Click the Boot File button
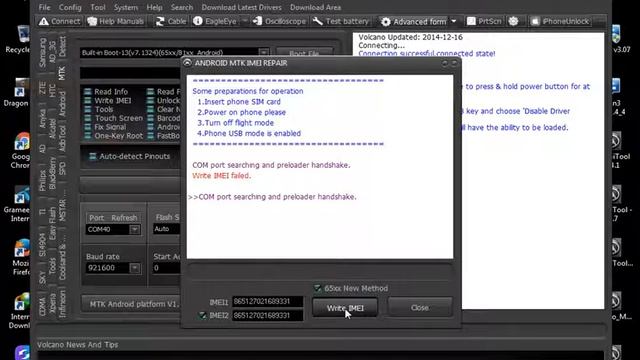640x360 pixels. (304, 53)
